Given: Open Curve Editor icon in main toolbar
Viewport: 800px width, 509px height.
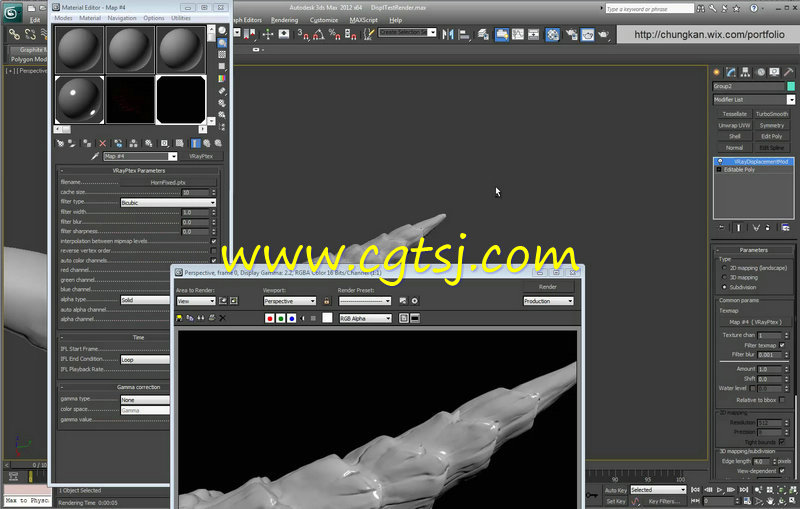Looking at the screenshot, I should tap(518, 34).
